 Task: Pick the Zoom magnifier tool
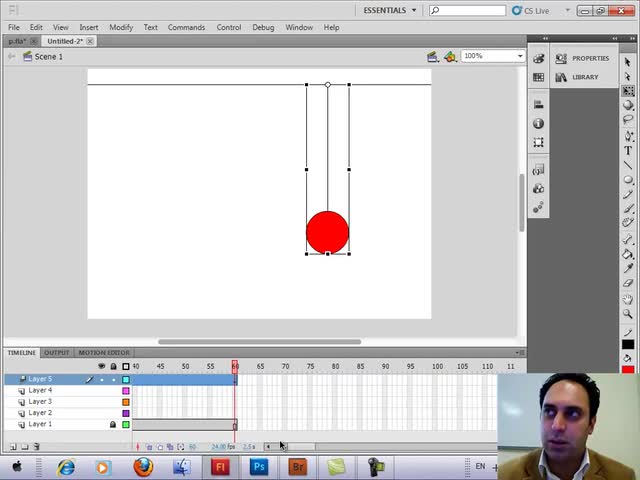tap(628, 313)
